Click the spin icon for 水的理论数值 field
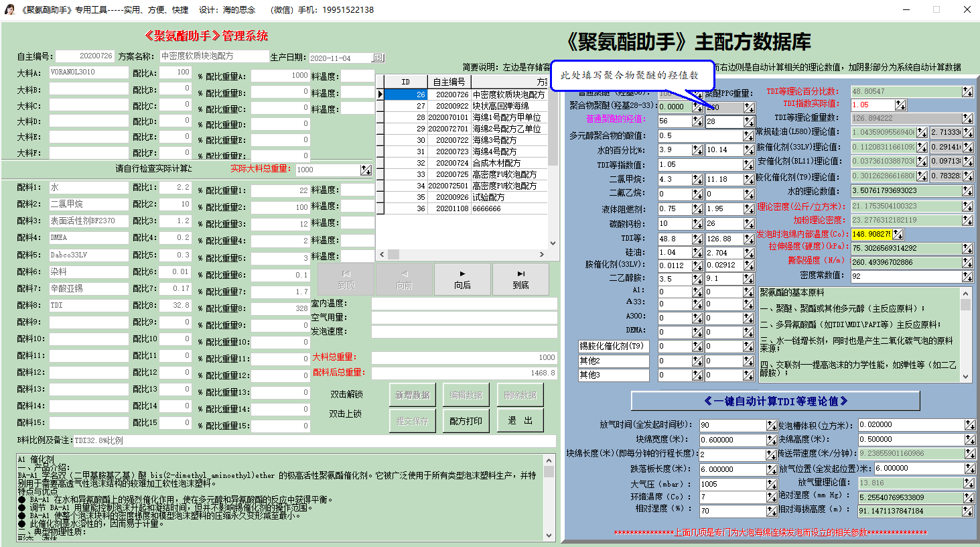Image resolution: width=980 pixels, height=547 pixels. (x=967, y=191)
